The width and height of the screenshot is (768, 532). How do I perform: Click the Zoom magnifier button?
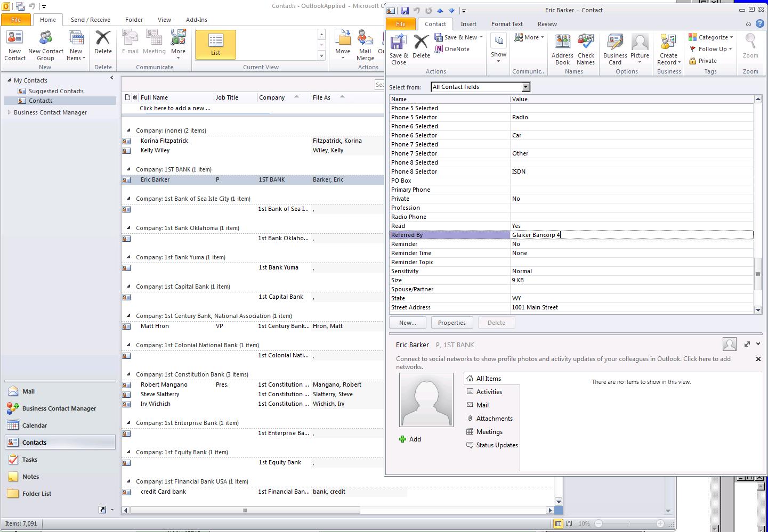click(750, 46)
